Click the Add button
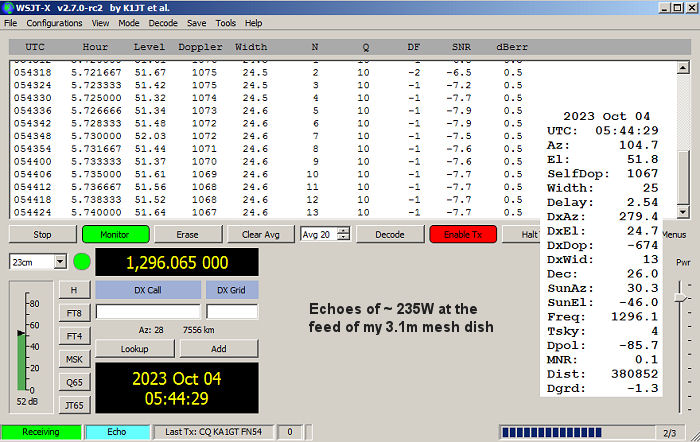This screenshot has width=700, height=442. (x=219, y=349)
